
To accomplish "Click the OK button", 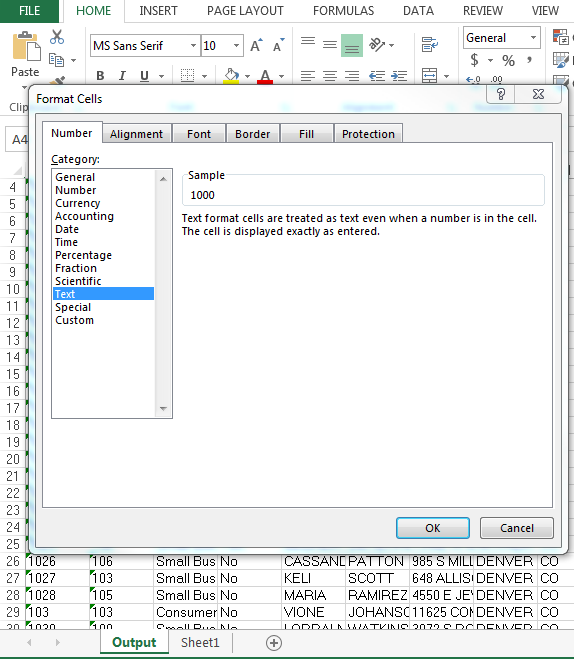I will pos(433,528).
